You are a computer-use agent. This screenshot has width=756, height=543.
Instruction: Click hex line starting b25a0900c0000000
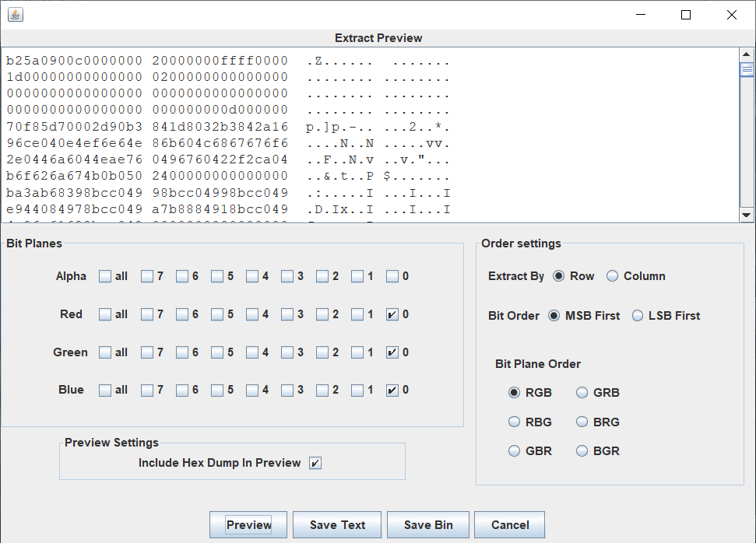227,61
